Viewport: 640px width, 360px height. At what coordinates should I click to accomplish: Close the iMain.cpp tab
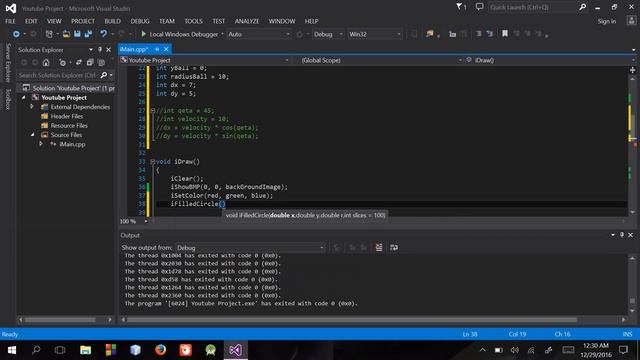(x=166, y=49)
